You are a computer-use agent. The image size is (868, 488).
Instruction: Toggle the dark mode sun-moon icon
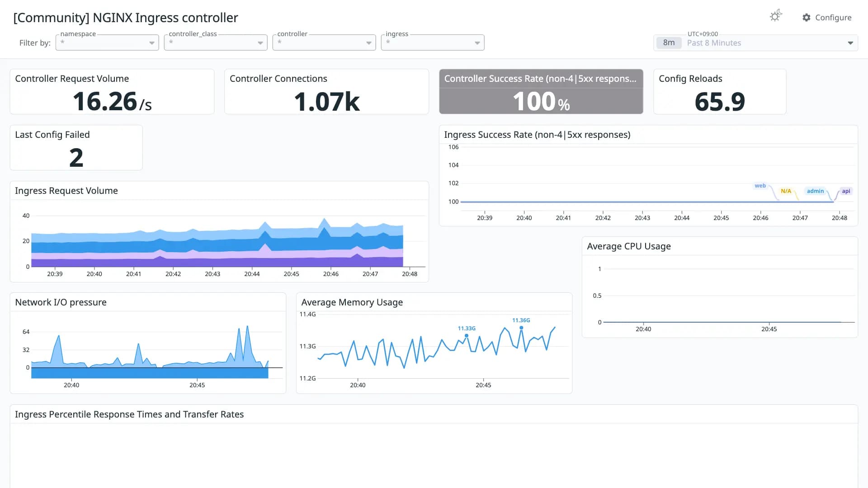tap(776, 16)
